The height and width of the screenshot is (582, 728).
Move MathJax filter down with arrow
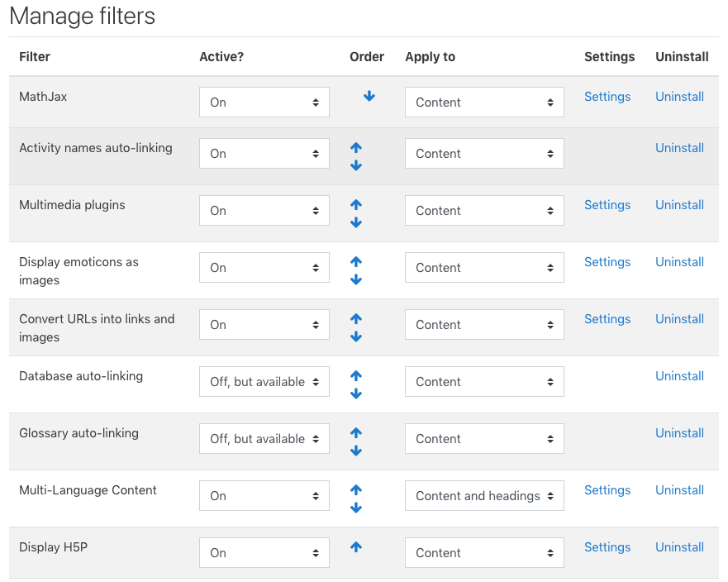pos(369,96)
